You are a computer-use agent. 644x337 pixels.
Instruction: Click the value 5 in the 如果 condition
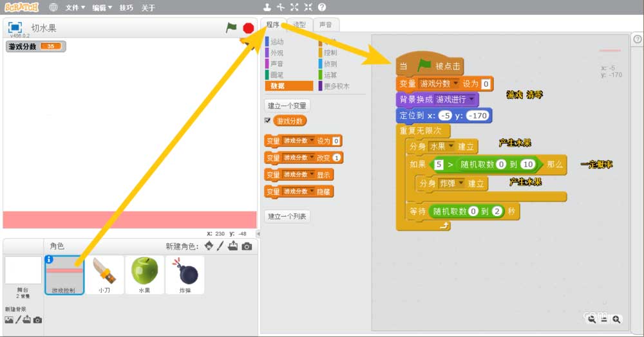[x=439, y=165]
